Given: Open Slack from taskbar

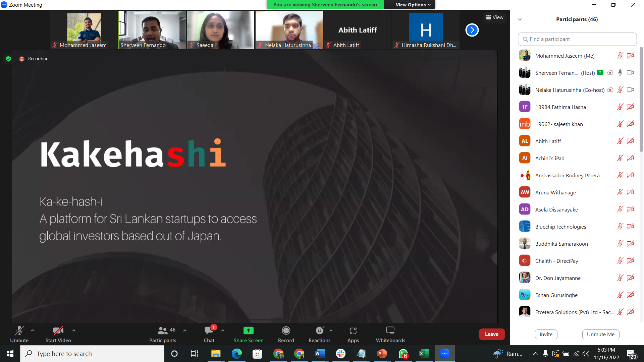Looking at the screenshot, I should (340, 354).
